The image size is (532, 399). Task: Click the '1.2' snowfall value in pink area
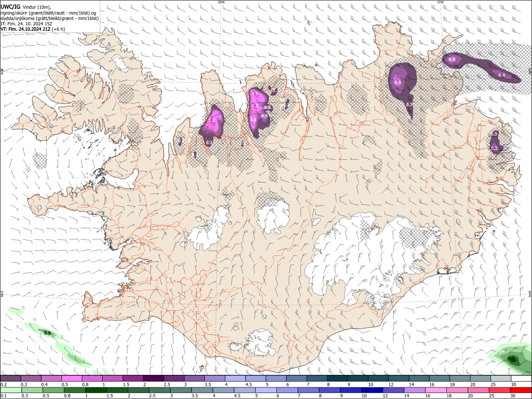pyautogui.click(x=211, y=121)
